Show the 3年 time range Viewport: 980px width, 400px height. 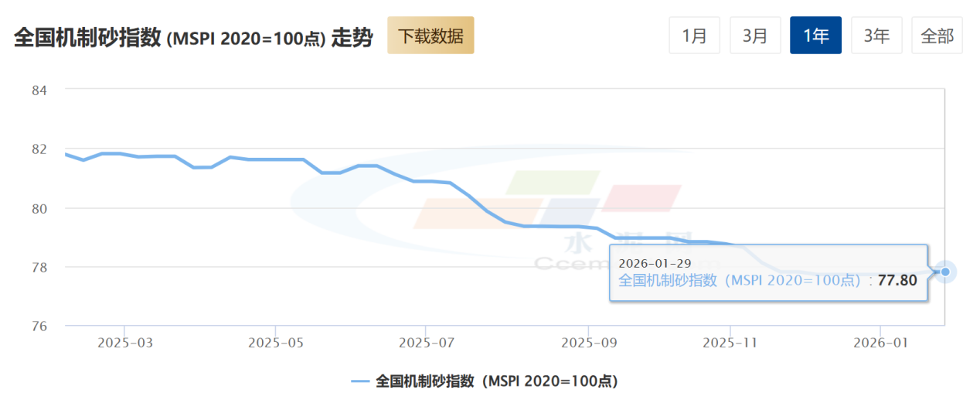coord(876,36)
